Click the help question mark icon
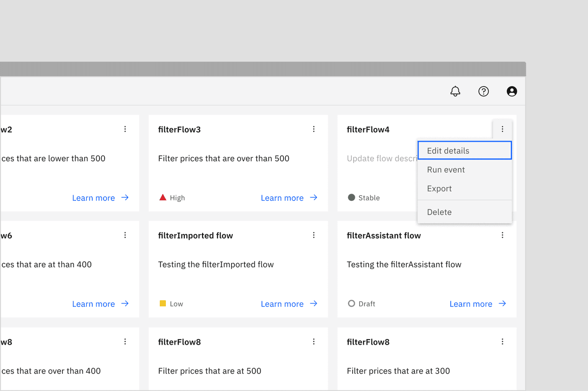588x391 pixels. (x=483, y=91)
